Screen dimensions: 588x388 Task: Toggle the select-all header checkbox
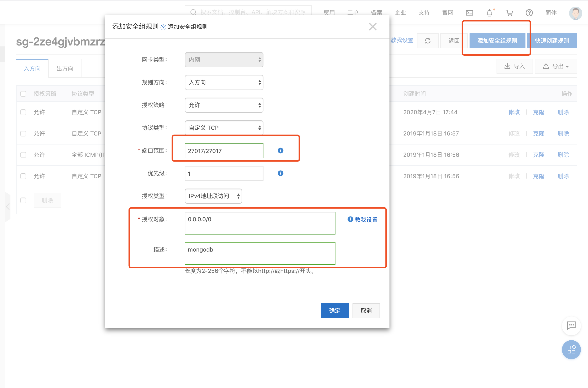(23, 94)
